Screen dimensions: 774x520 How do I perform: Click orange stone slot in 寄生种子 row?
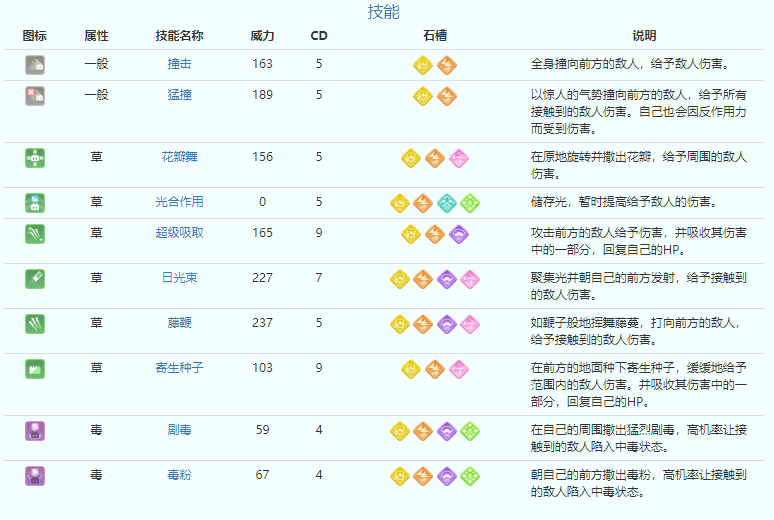pyautogui.click(x=435, y=369)
